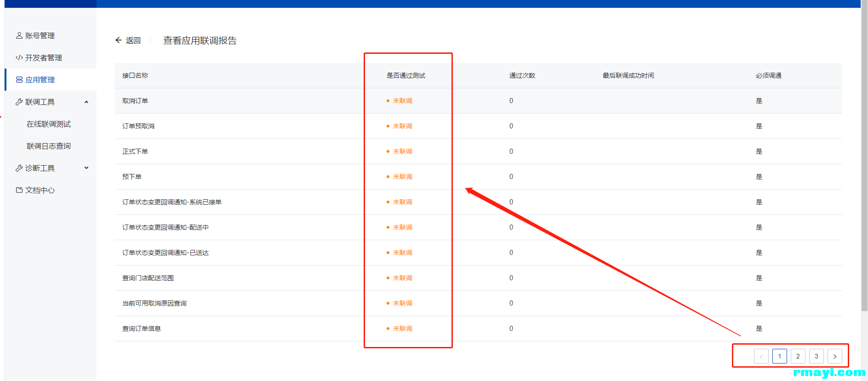The width and height of the screenshot is (868, 381).
Task: Collapse the 联调工具 menu chevron
Action: (x=86, y=102)
